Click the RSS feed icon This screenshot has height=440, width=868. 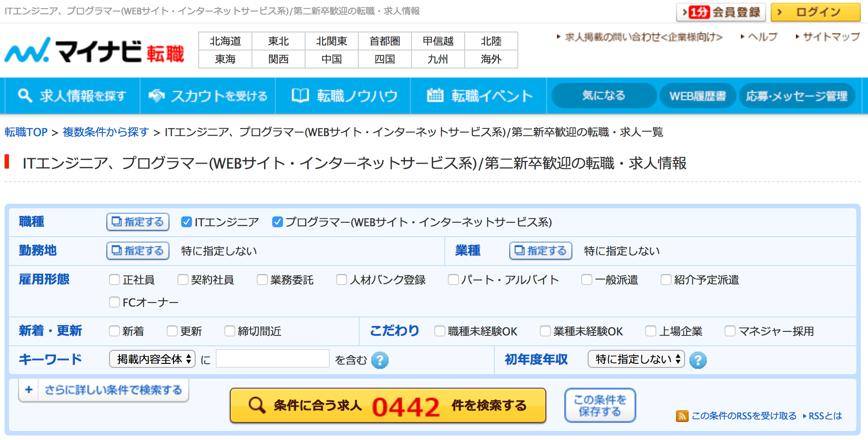(682, 416)
